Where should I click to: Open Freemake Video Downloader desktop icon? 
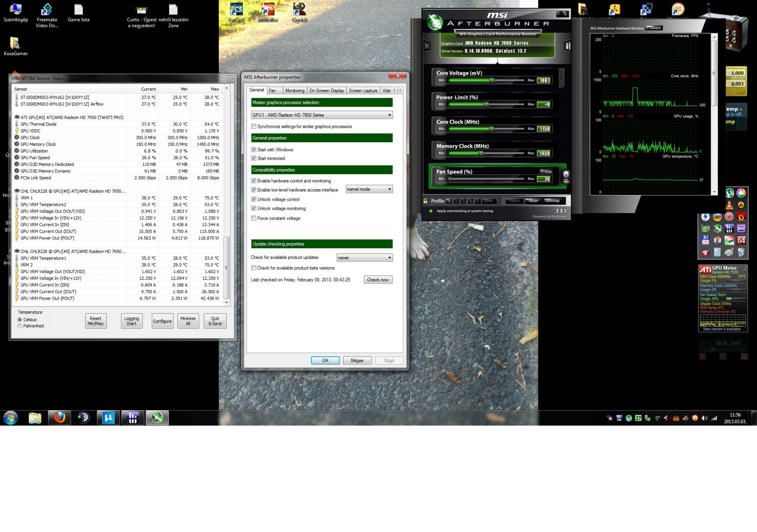[47, 15]
